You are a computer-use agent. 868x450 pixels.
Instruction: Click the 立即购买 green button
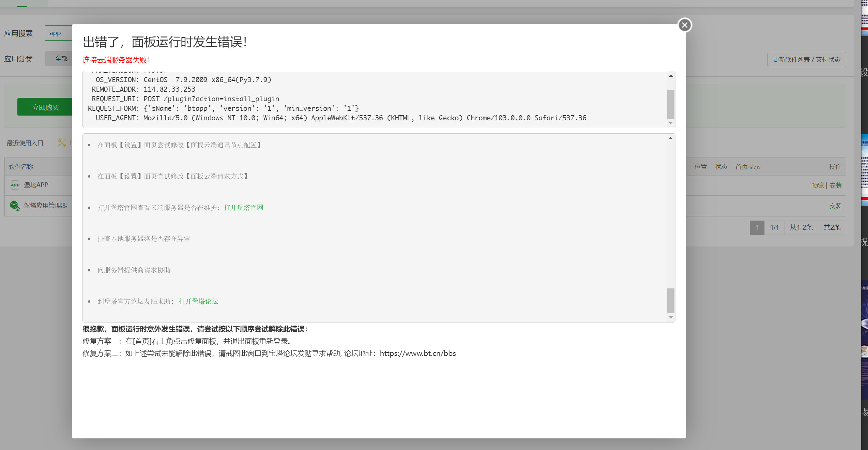point(45,107)
